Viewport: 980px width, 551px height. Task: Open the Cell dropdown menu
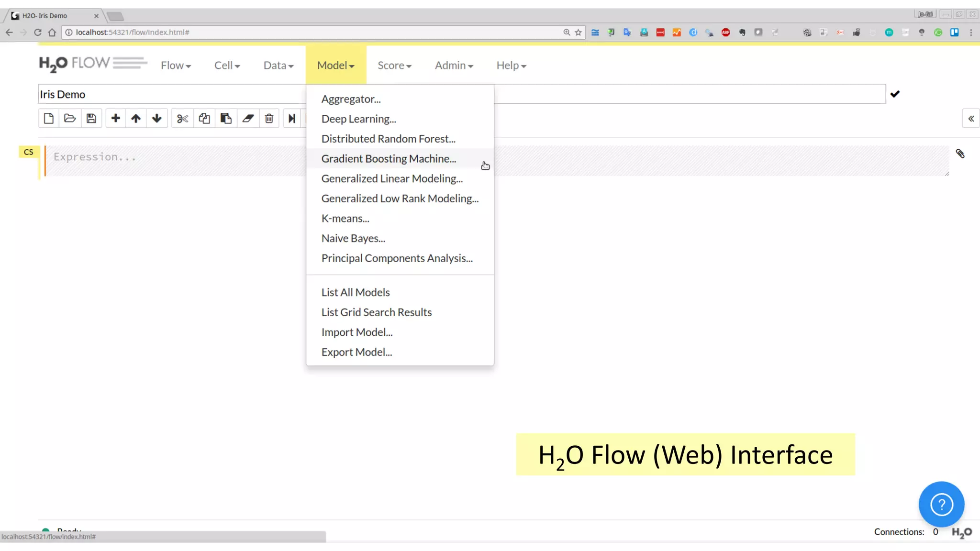227,66
